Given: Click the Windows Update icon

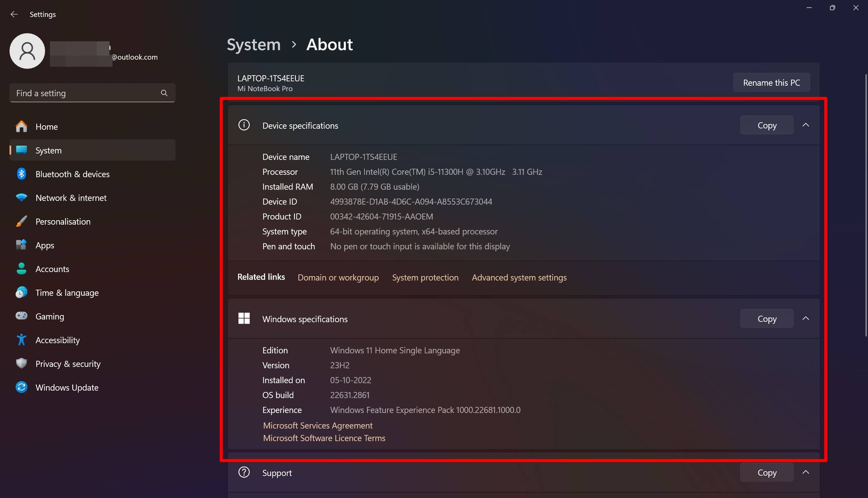Looking at the screenshot, I should (21, 387).
